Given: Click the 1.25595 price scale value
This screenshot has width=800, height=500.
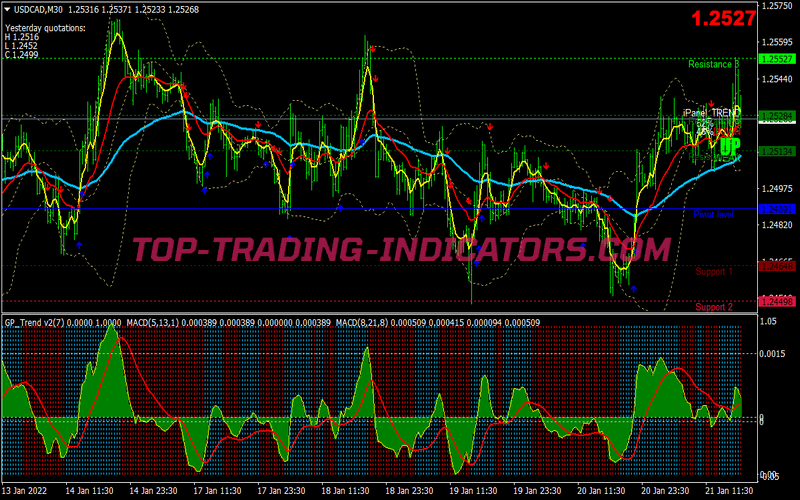Looking at the screenshot, I should (777, 42).
